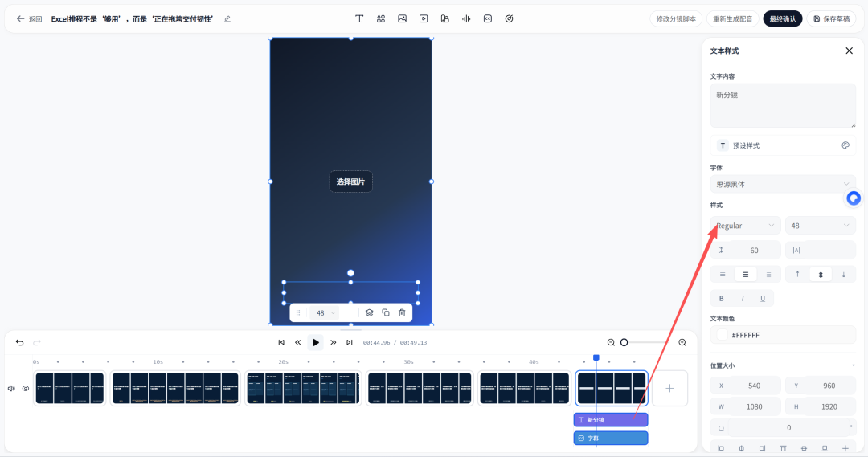Mute the timeline audio
Screen dimensions: 868x457
pyautogui.click(x=11, y=389)
